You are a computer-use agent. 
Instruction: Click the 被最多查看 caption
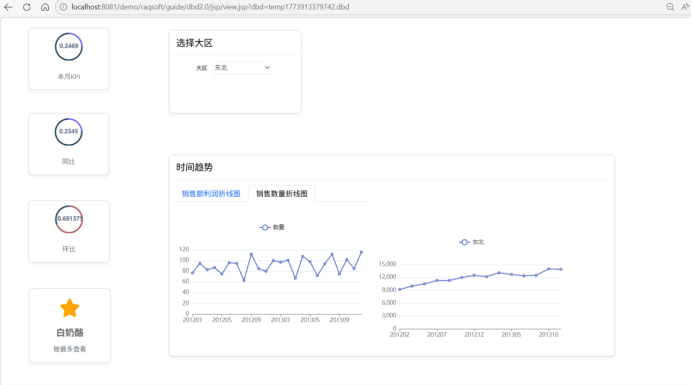[x=70, y=349]
